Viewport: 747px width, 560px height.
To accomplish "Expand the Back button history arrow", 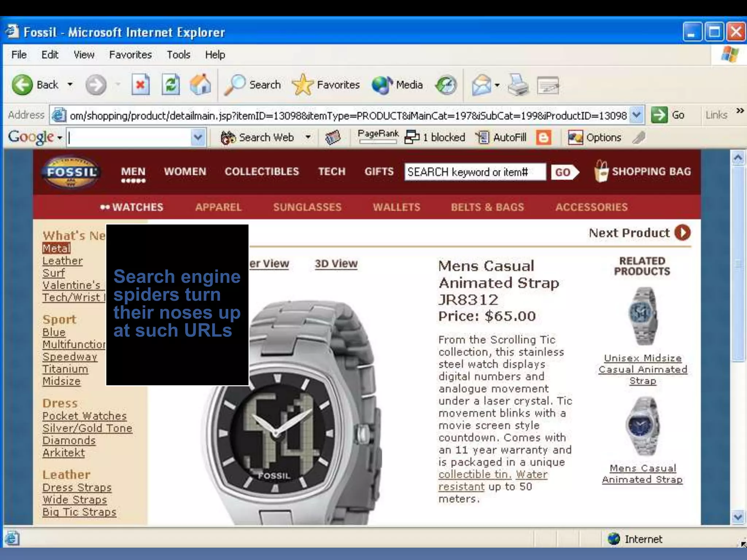I will tap(70, 85).
